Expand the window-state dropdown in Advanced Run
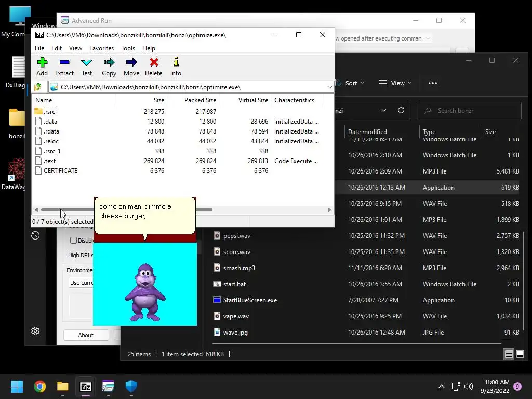532x399 pixels. [428, 38]
